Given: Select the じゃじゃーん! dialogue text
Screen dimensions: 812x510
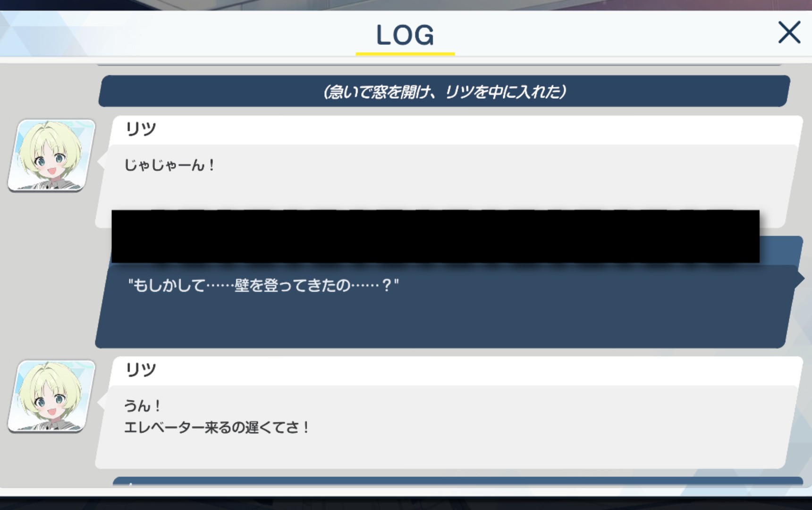Looking at the screenshot, I should tap(169, 165).
